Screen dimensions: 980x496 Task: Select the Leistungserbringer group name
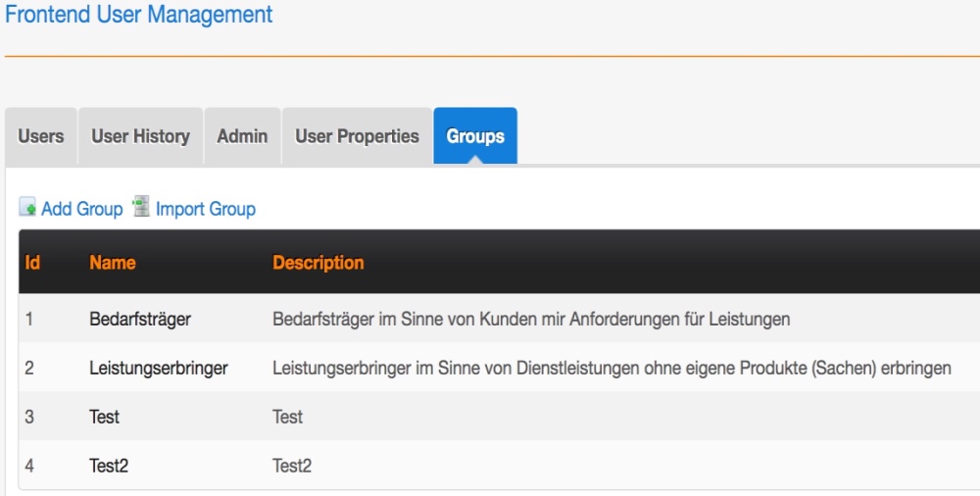point(158,369)
